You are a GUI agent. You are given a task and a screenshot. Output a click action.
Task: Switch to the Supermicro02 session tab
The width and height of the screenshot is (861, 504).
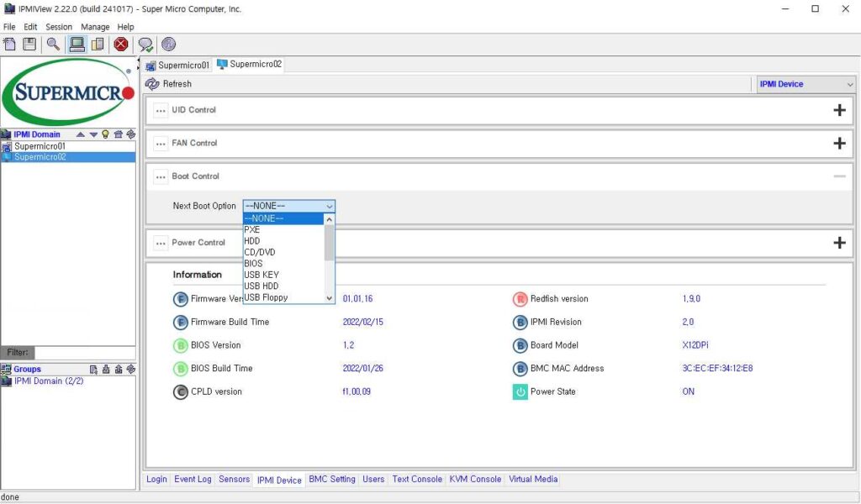click(x=250, y=64)
